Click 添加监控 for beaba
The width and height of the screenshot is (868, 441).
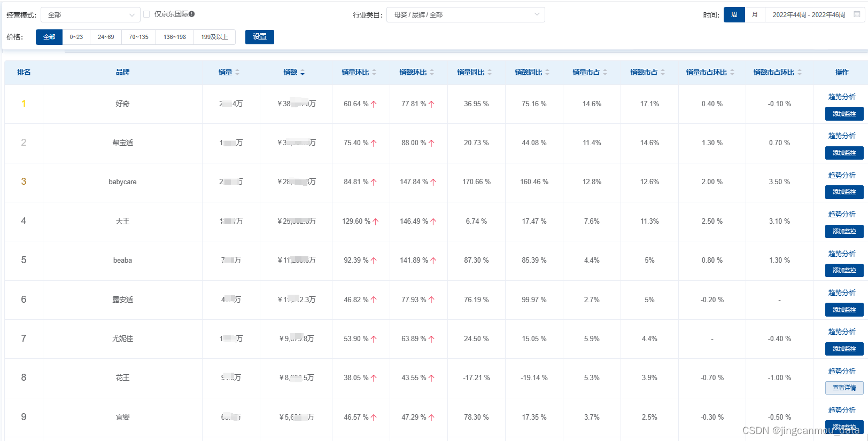click(x=844, y=270)
